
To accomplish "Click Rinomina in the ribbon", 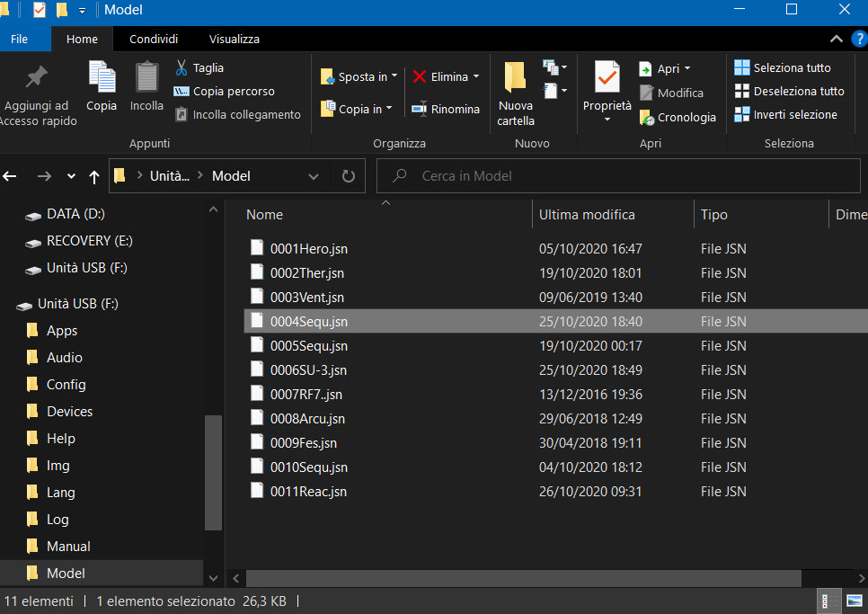I will pyautogui.click(x=446, y=109).
